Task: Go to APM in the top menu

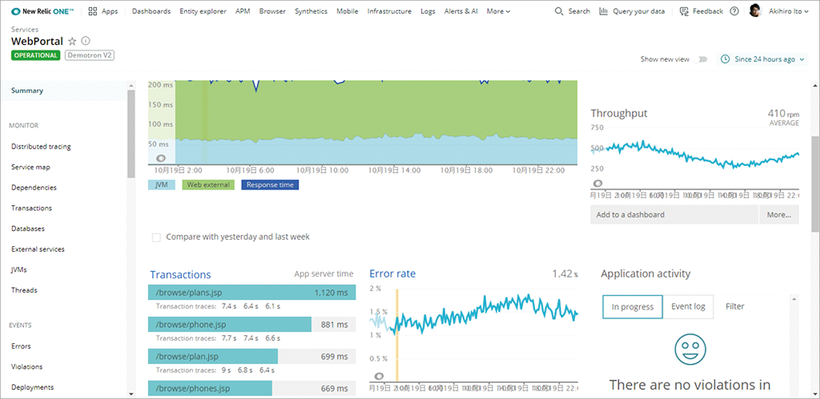Action: click(x=243, y=11)
